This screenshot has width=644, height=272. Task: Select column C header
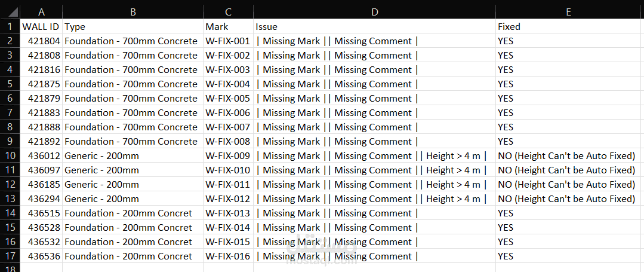click(x=228, y=12)
